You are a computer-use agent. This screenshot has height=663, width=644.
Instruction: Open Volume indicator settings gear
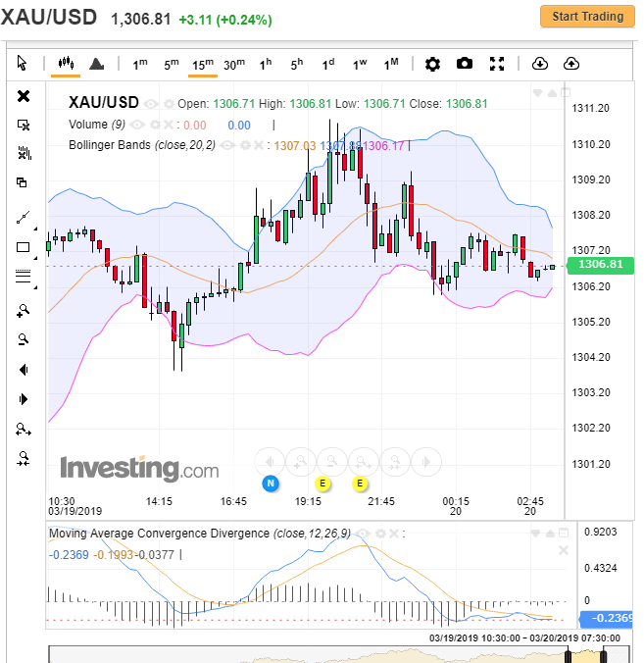click(x=156, y=125)
